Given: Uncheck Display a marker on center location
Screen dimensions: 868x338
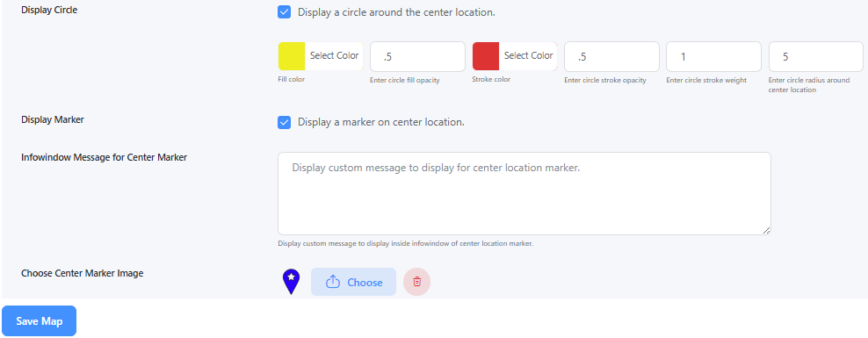Looking at the screenshot, I should pyautogui.click(x=284, y=122).
